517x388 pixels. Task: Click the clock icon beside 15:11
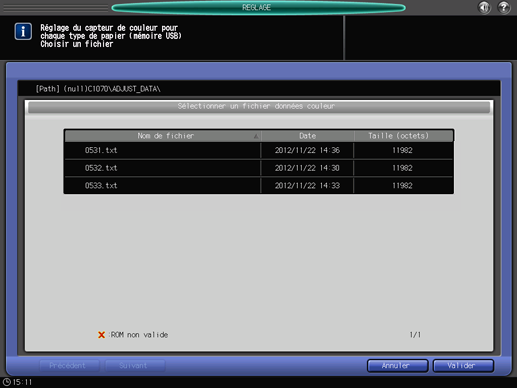point(6,382)
